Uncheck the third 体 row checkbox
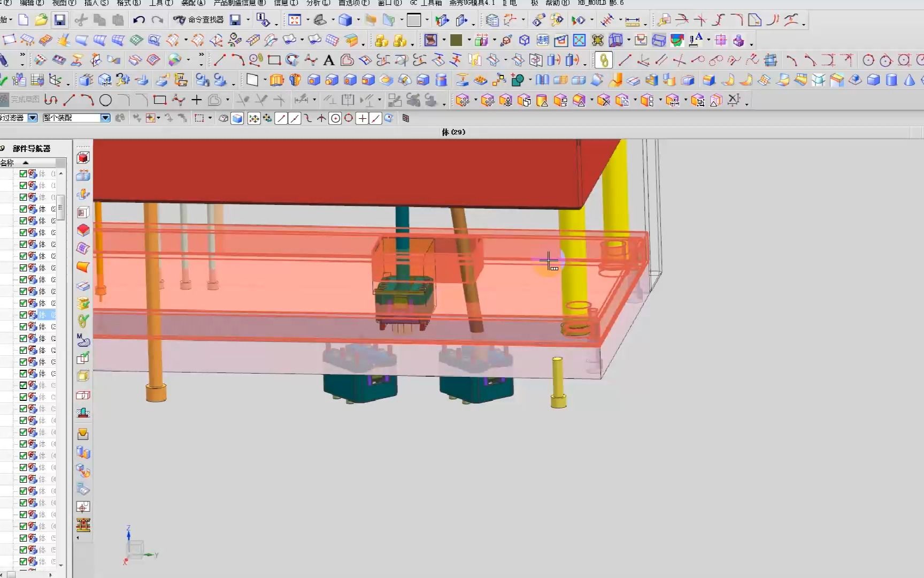 coord(23,197)
